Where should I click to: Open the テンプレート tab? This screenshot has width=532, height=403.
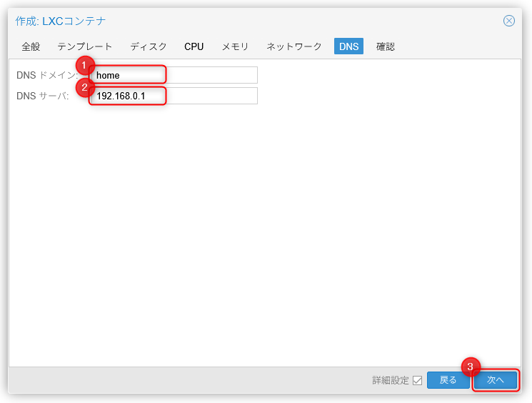[x=85, y=46]
